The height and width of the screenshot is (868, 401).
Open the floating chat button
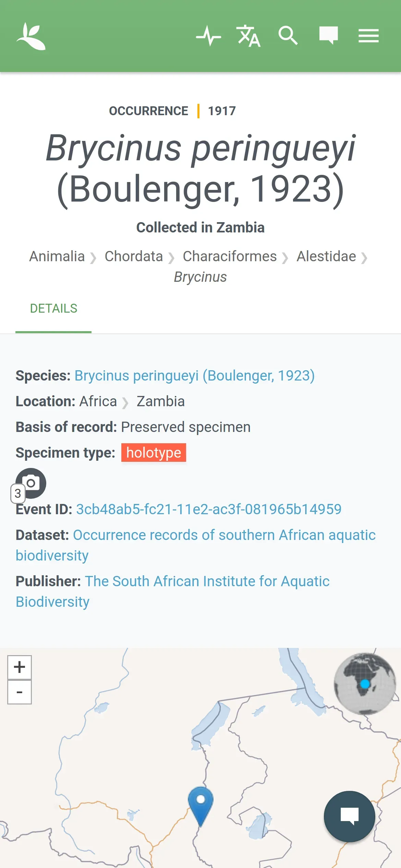pyautogui.click(x=349, y=816)
